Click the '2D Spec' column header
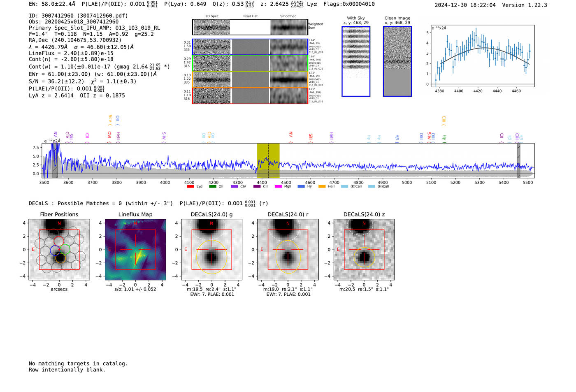This screenshot has height=392, width=576. pyautogui.click(x=212, y=16)
